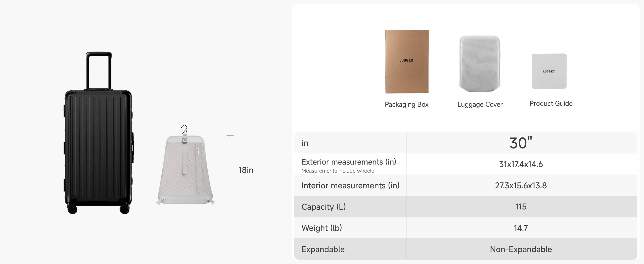Click the "18in" dimension label

[246, 170]
